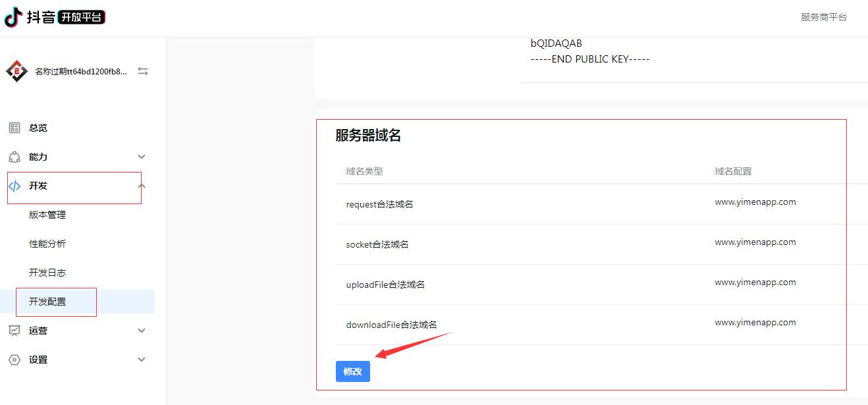Click the bQIDAQAB key text
The image size is (868, 405).
click(556, 43)
